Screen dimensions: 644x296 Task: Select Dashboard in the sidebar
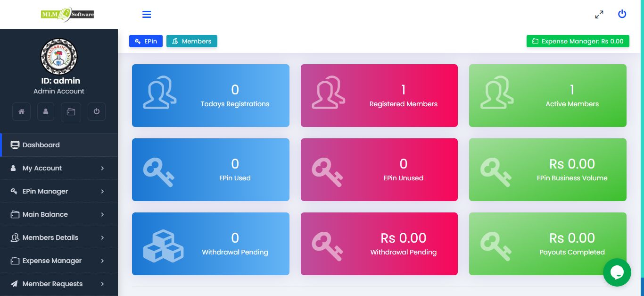click(x=59, y=145)
